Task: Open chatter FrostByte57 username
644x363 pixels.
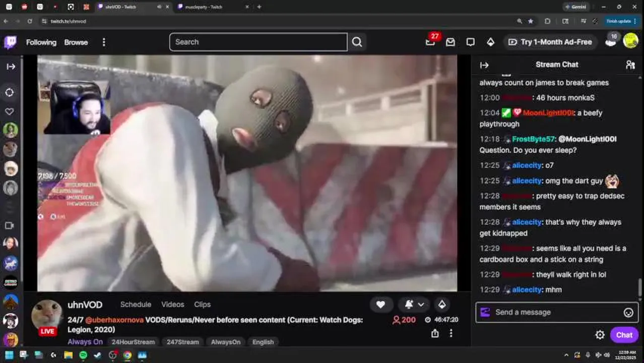Action: point(534,139)
